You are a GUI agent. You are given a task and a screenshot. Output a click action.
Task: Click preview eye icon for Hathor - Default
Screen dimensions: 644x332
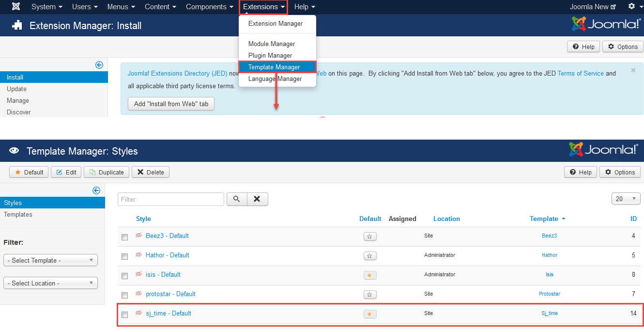(139, 255)
